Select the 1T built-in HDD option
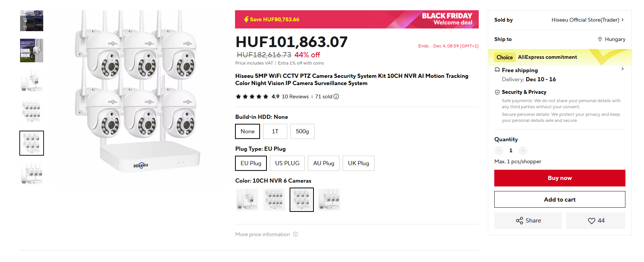 (x=275, y=131)
